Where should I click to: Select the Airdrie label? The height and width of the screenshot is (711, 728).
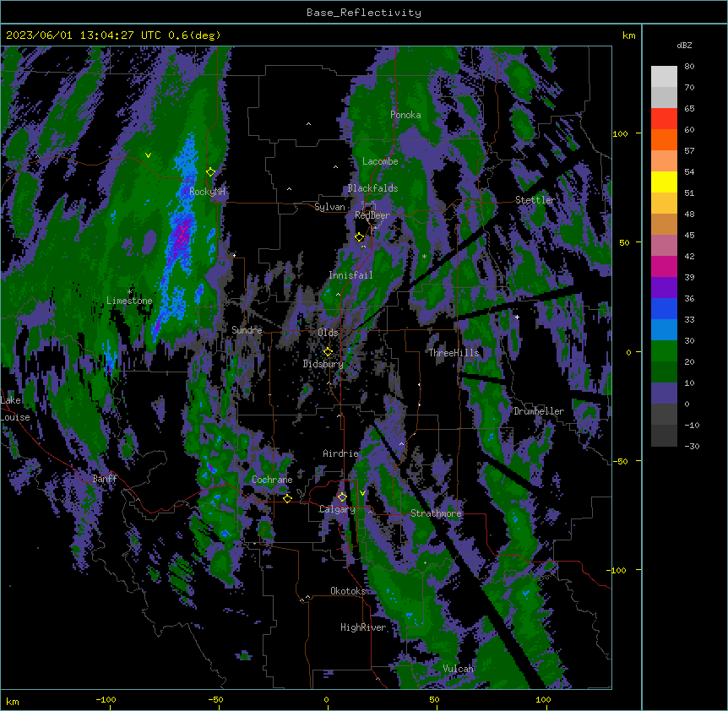coord(341,453)
